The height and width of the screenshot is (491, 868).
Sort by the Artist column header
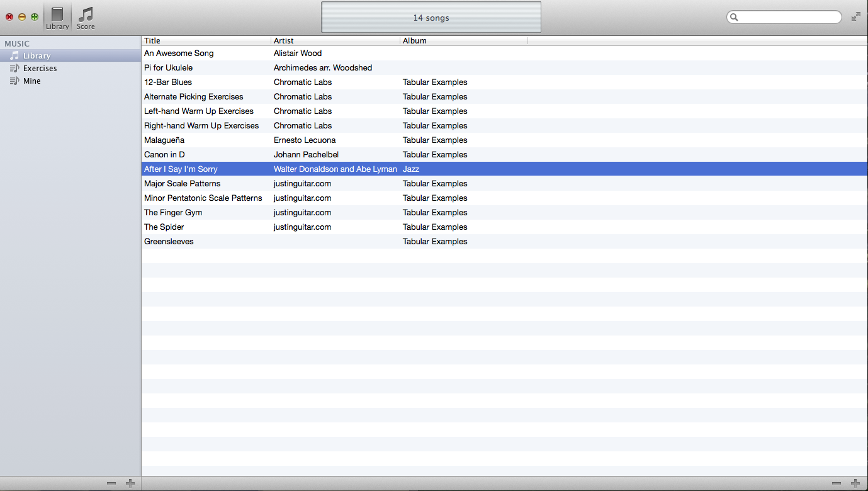(335, 40)
